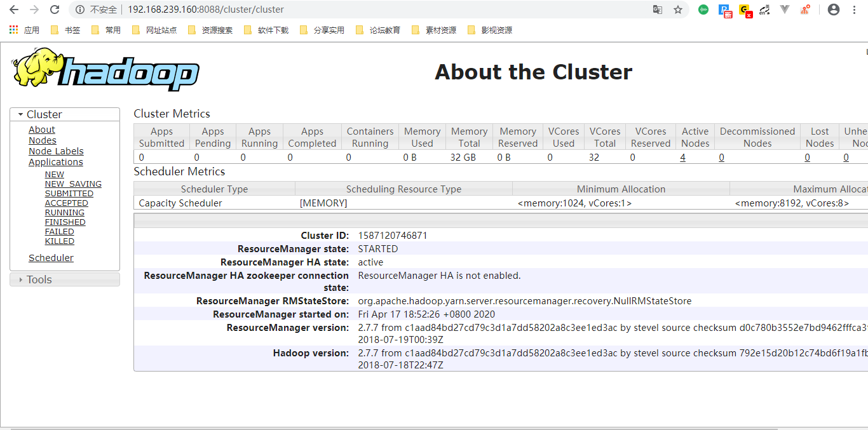Show FINISHED applications
Image resolution: width=868 pixels, height=430 pixels.
[65, 222]
